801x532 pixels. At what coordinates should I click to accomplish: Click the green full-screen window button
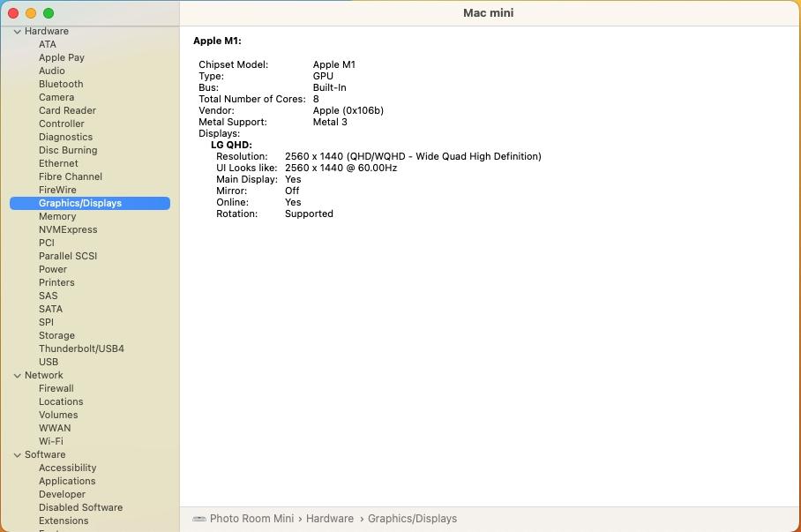click(49, 13)
